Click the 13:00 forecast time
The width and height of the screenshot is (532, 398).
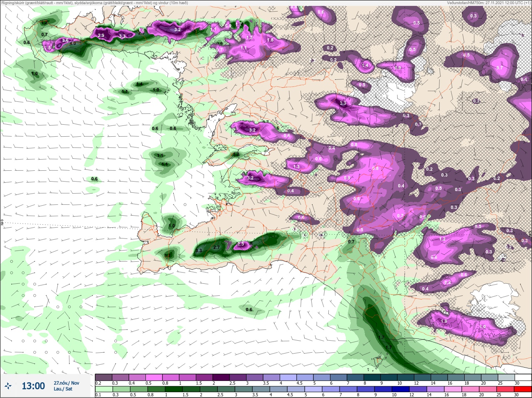33,386
